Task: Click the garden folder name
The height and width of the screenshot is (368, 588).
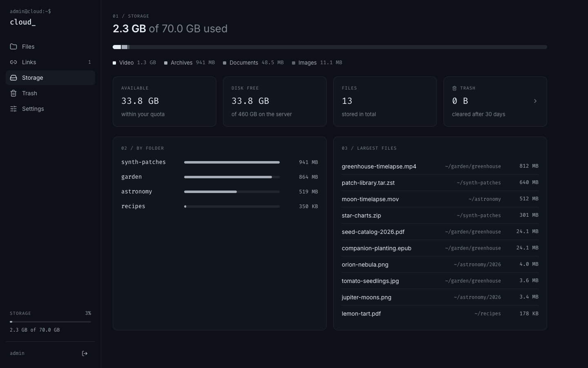Action: pos(131,177)
